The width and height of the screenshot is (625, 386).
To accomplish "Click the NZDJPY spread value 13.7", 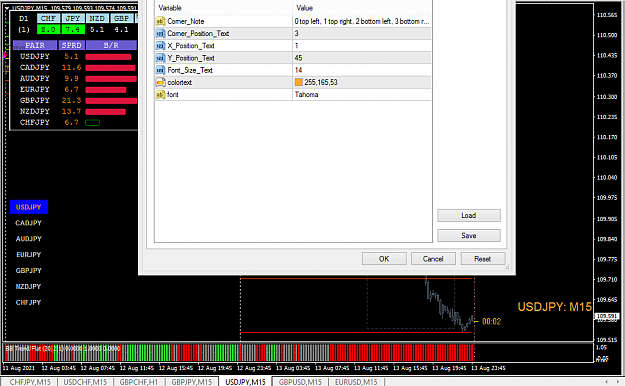I will tap(71, 112).
